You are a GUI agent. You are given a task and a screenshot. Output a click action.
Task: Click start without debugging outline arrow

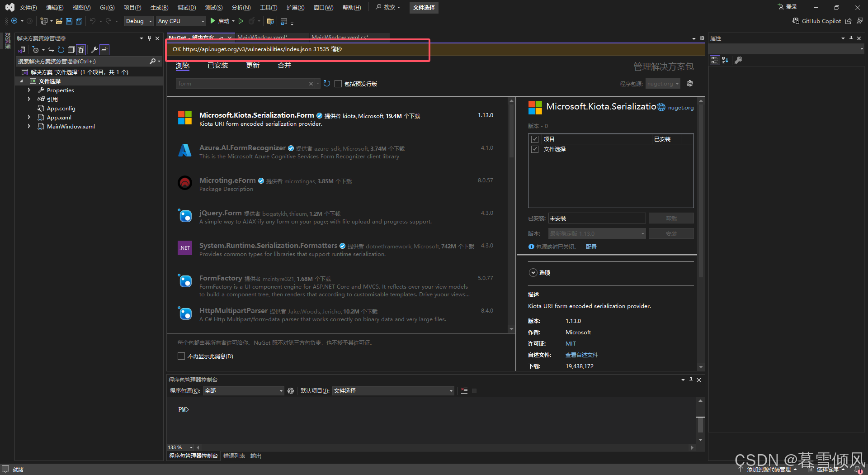tap(241, 21)
